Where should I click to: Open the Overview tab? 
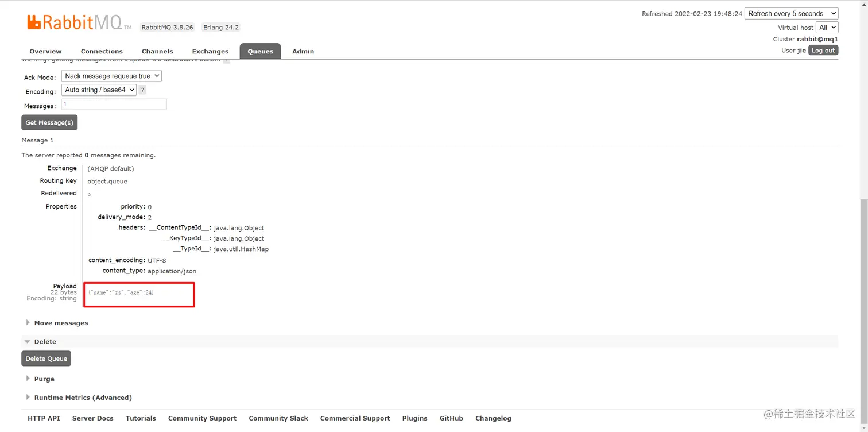(45, 51)
